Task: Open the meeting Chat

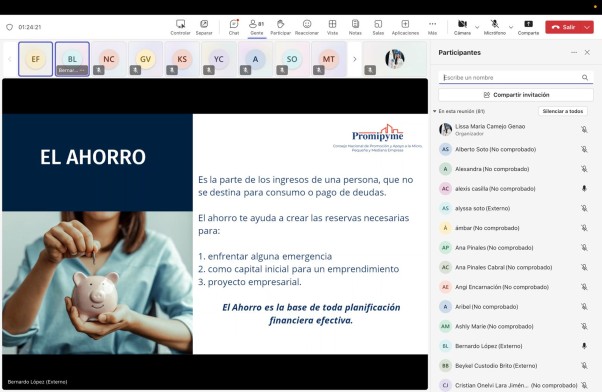Action: point(234,27)
